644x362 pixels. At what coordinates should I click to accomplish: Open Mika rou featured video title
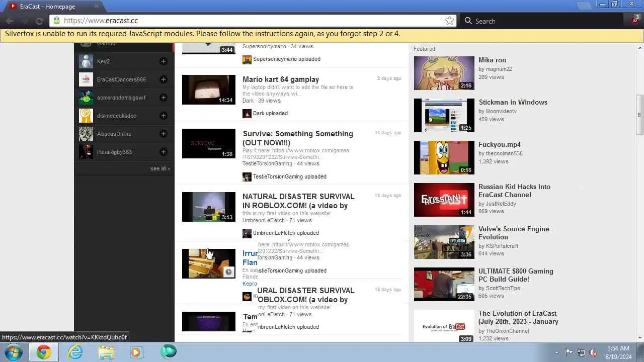point(492,60)
